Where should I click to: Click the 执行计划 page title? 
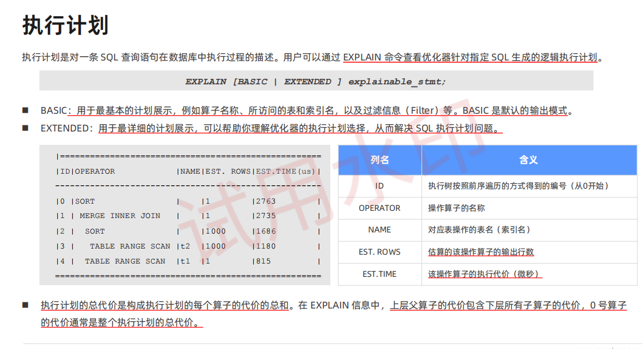pyautogui.click(x=65, y=26)
